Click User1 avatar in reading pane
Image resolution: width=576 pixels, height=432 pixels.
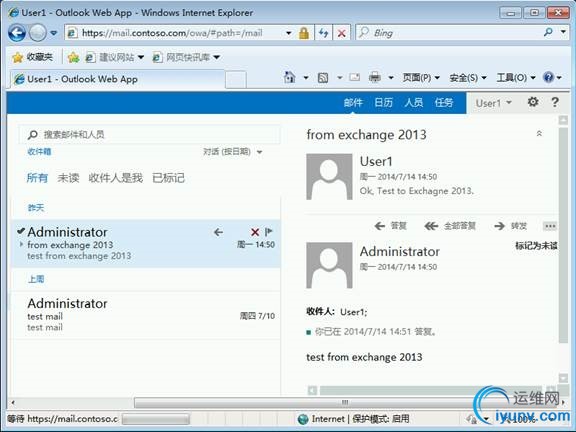coord(329,177)
